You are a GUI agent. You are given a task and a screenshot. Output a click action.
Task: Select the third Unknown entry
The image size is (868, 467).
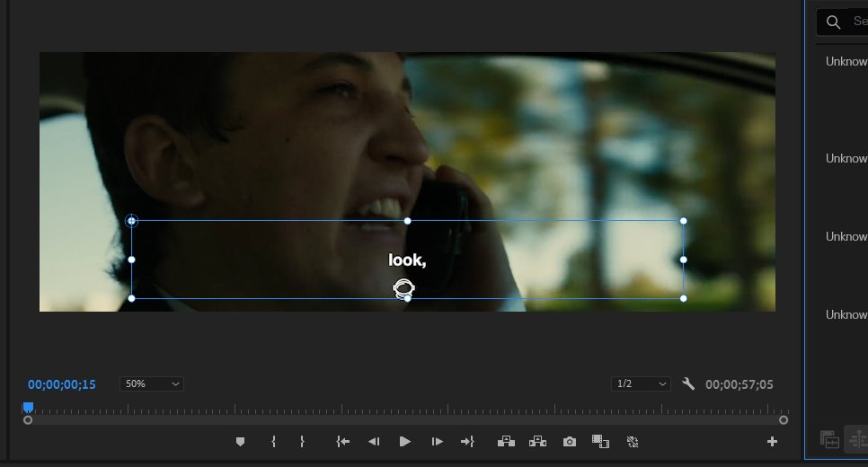[846, 236]
